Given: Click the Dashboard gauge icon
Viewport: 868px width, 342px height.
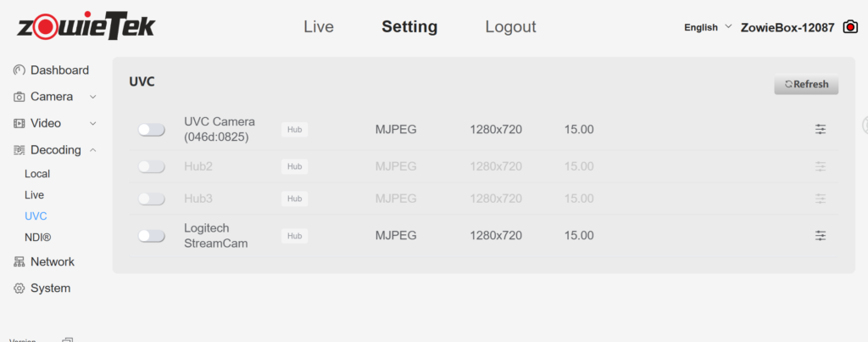Looking at the screenshot, I should [x=19, y=70].
